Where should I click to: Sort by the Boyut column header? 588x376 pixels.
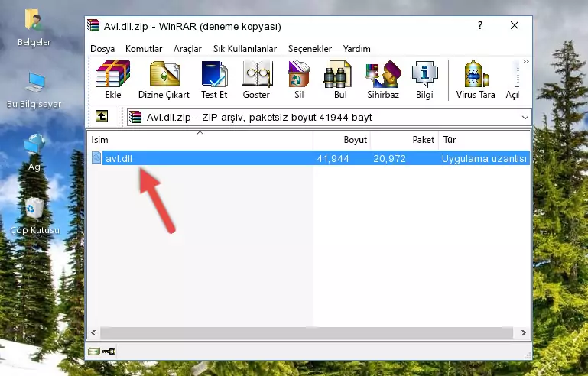point(342,140)
